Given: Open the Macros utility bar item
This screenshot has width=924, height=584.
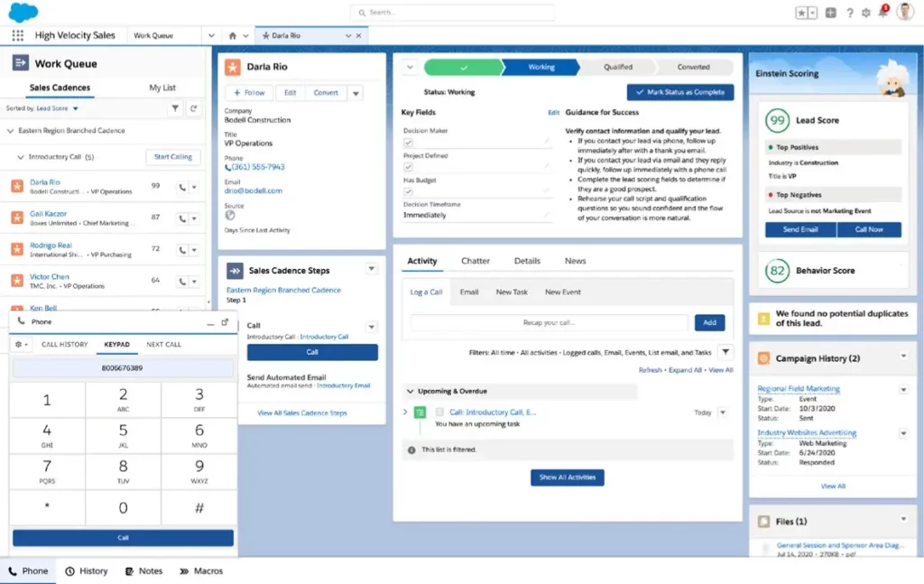Looking at the screenshot, I should (x=201, y=571).
